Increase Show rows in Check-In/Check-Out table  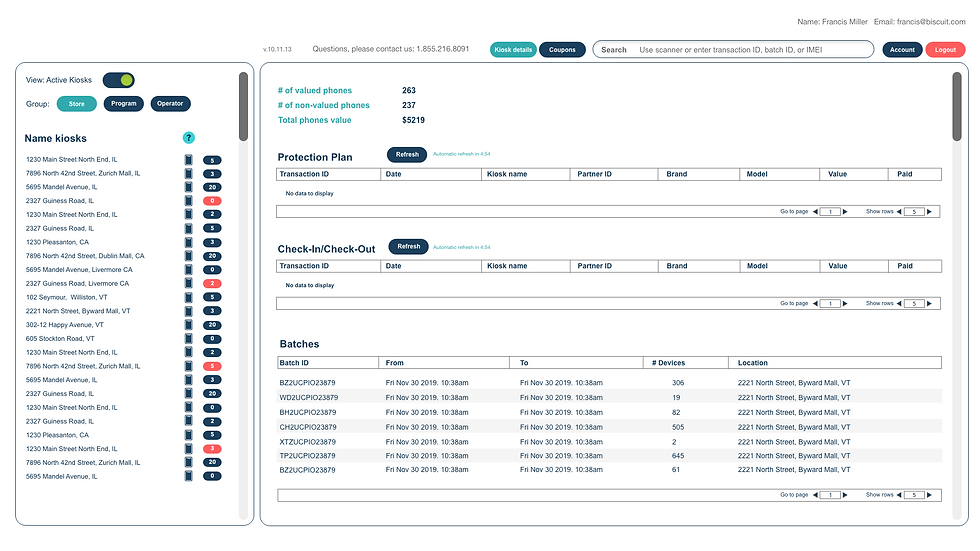929,304
